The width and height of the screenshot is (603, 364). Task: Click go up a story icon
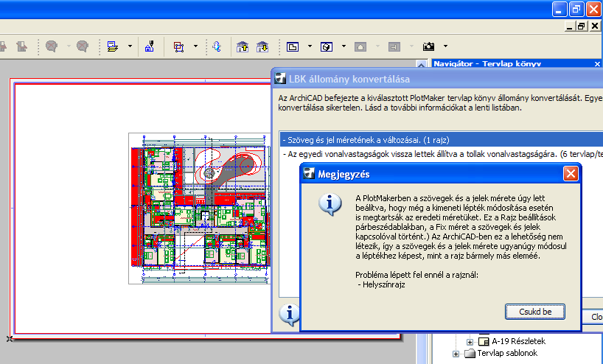[x=243, y=47]
